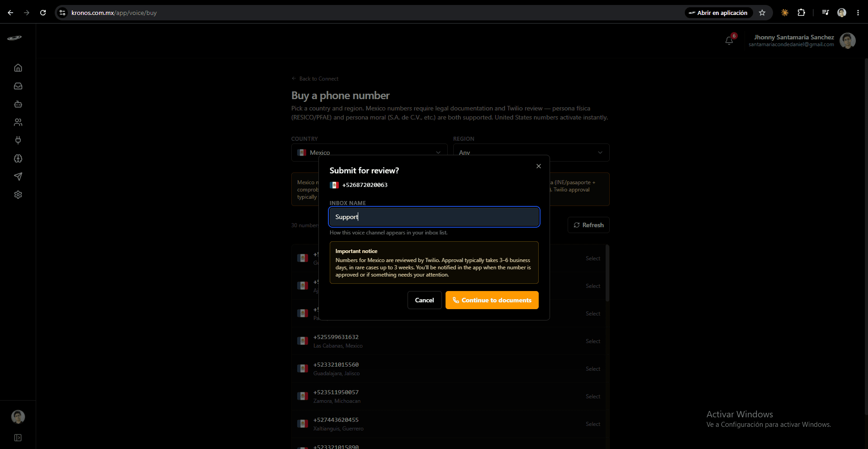Viewport: 868px width, 449px height.
Task: Click the address bar URL
Action: 114,13
